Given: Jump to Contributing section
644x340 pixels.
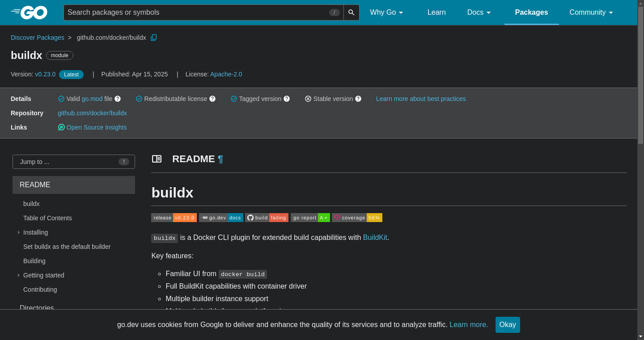Looking at the screenshot, I should [40, 290].
